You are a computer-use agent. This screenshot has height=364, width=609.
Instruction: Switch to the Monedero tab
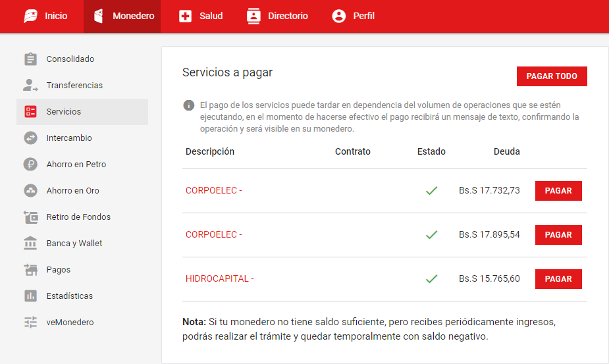(x=122, y=16)
